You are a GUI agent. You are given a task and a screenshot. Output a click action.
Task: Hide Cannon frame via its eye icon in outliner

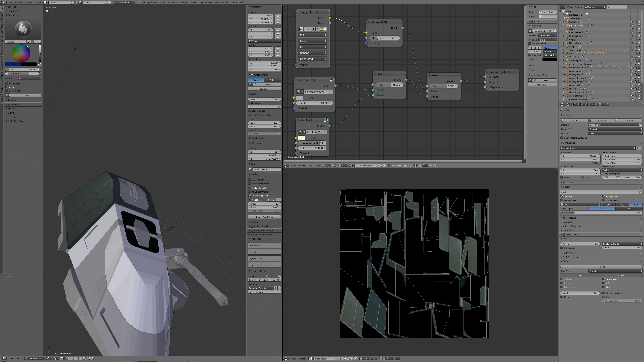click(632, 25)
